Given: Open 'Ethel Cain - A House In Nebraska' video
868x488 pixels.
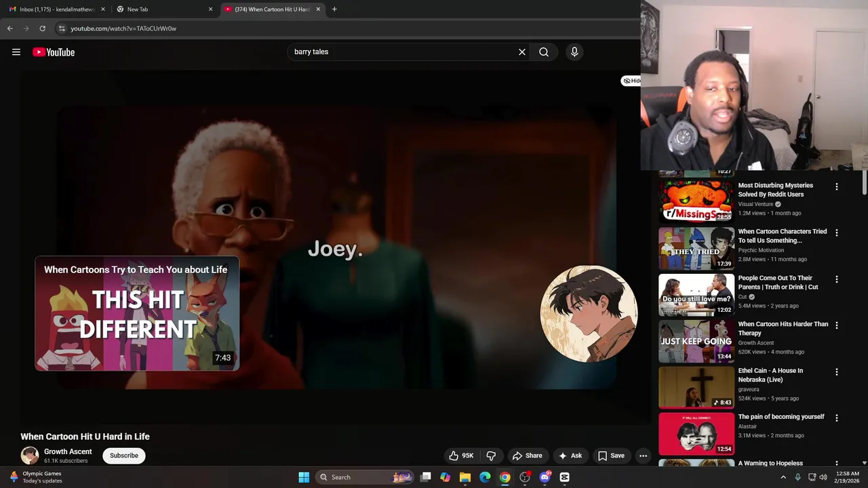Looking at the screenshot, I should click(770, 375).
